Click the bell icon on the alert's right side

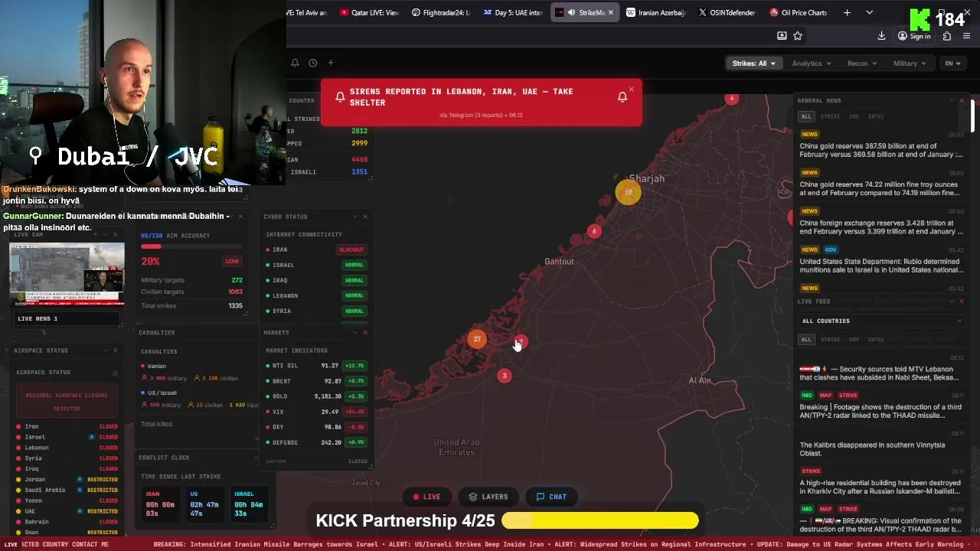[x=622, y=97]
